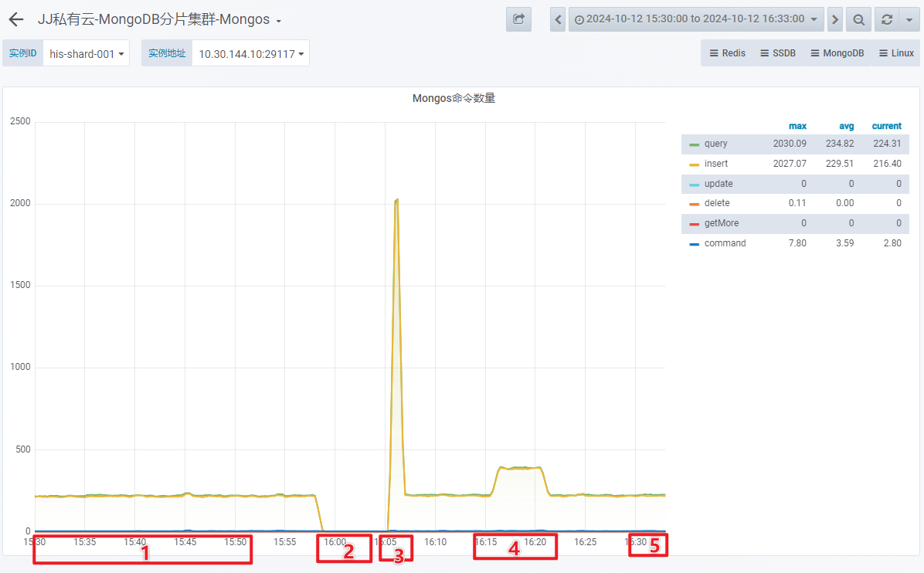
Task: Open the SSDB dashboard link
Action: coord(777,53)
